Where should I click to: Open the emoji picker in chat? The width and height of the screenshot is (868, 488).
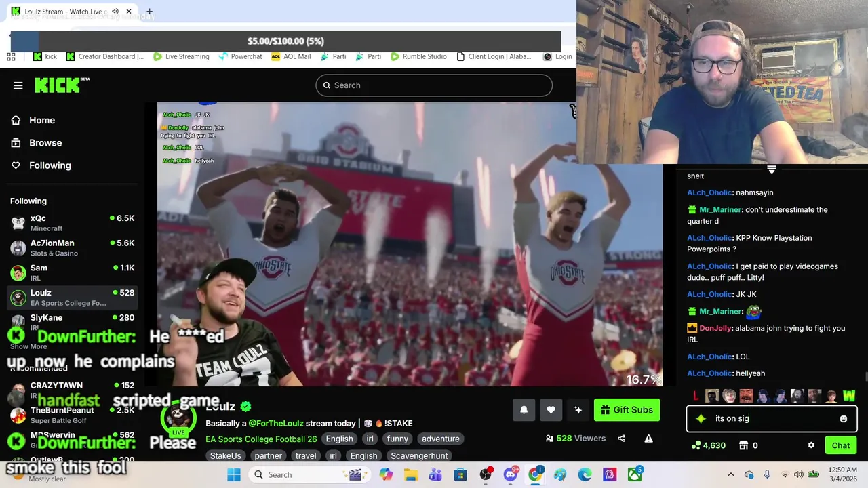coord(843,419)
